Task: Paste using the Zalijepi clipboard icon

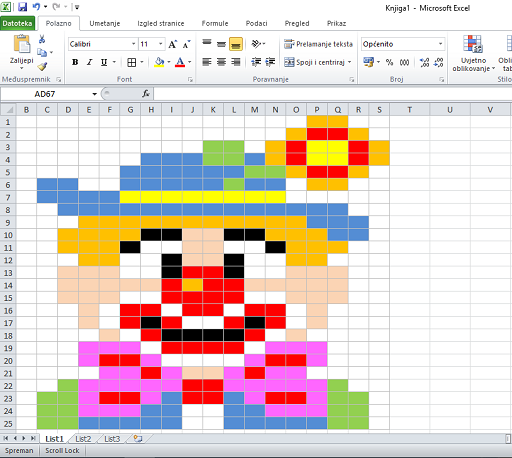Action: (22, 44)
